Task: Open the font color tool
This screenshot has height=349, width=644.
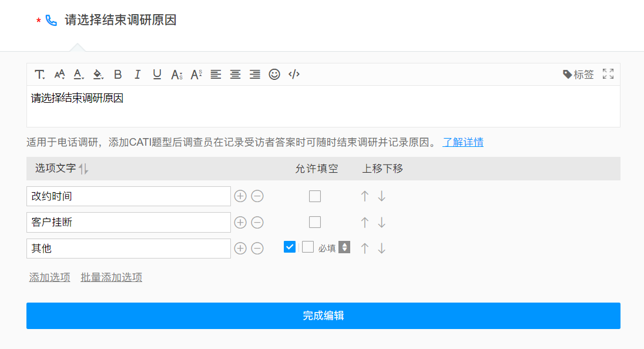Action: [x=79, y=74]
